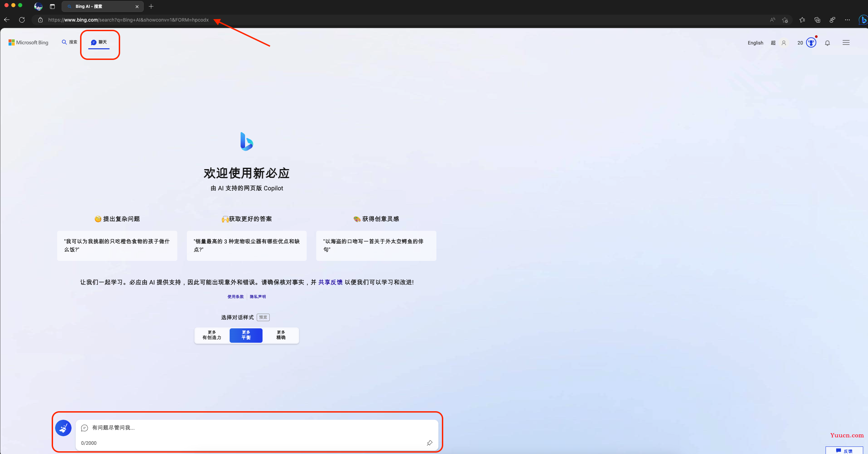Start a new topic with broom icon
868x454 pixels.
(x=63, y=428)
